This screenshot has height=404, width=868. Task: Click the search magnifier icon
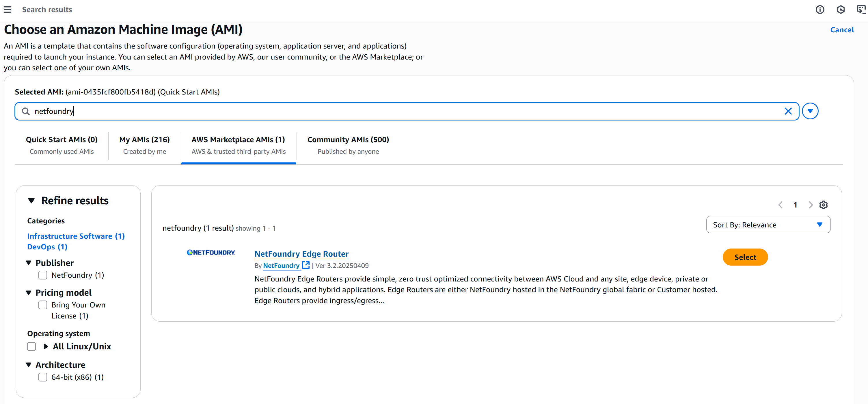[x=26, y=111]
